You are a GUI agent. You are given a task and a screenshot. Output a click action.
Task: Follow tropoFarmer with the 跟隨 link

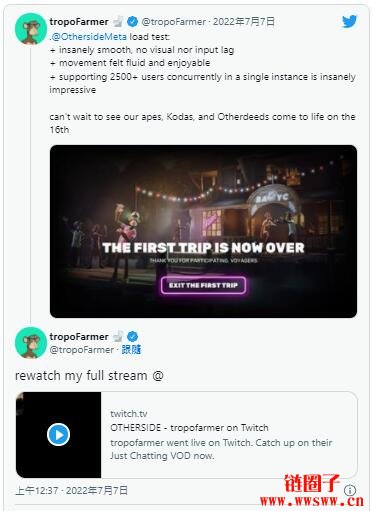[x=131, y=349]
